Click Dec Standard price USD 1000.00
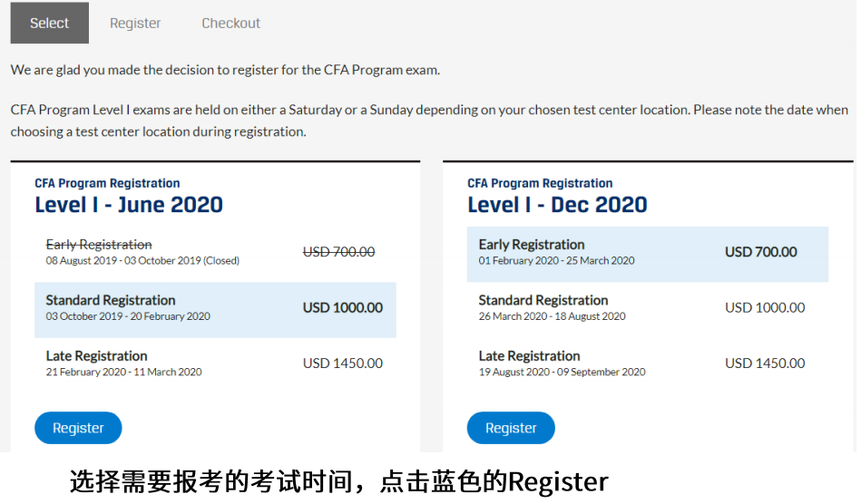 pos(765,308)
